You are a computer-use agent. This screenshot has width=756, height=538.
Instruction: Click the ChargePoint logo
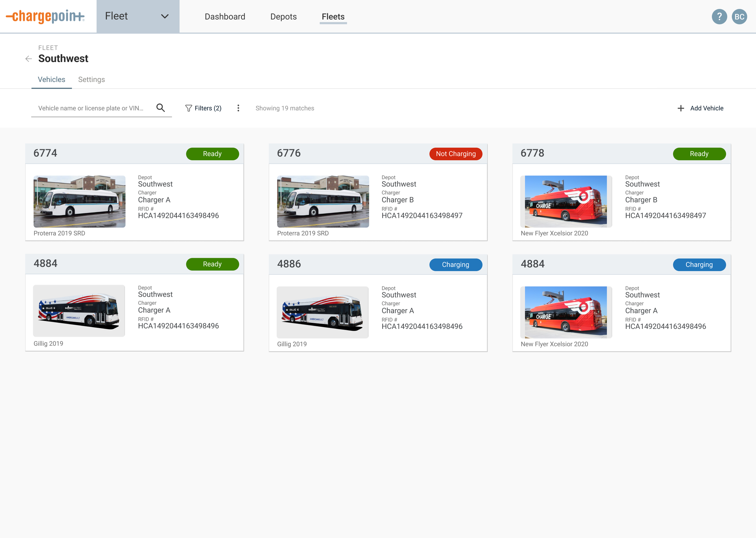[x=45, y=16]
